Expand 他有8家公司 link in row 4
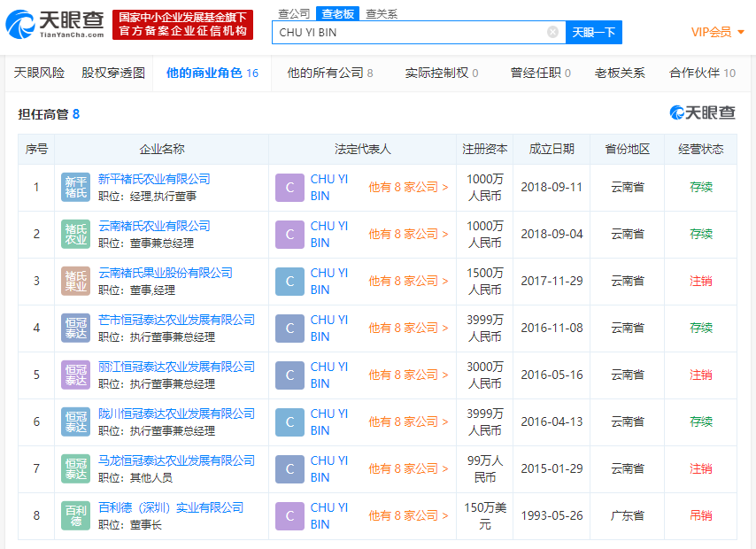 click(x=408, y=328)
